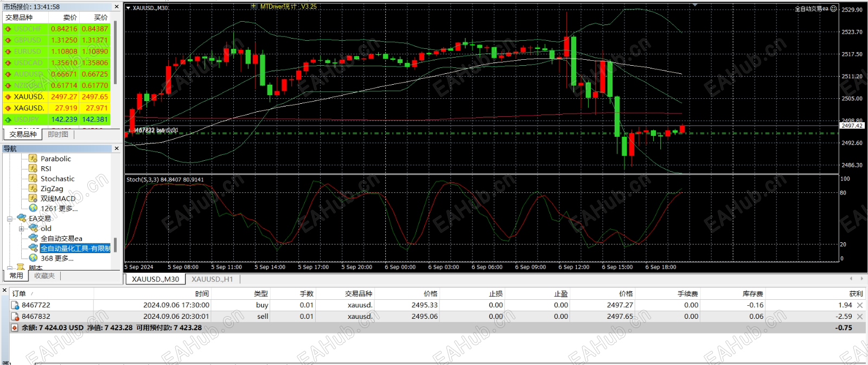This screenshot has width=868, height=365.
Task: Click the EA交易 folder icon
Action: (22, 218)
